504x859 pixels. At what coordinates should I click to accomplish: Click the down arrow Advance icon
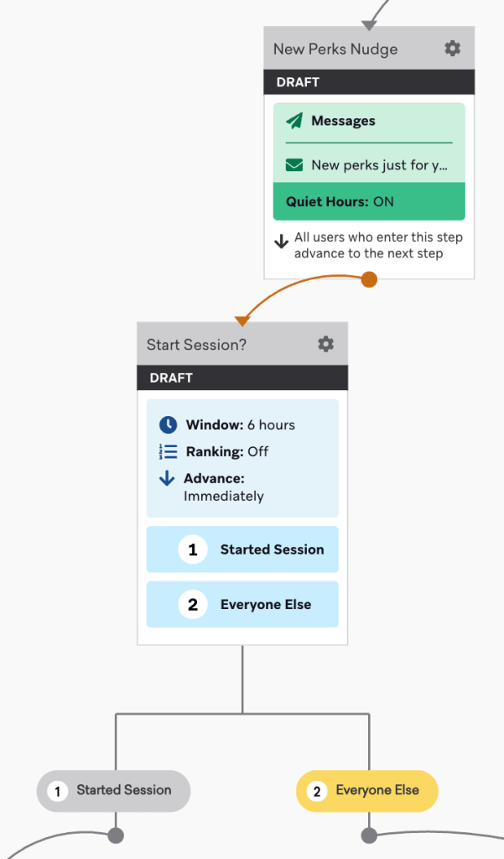[168, 480]
